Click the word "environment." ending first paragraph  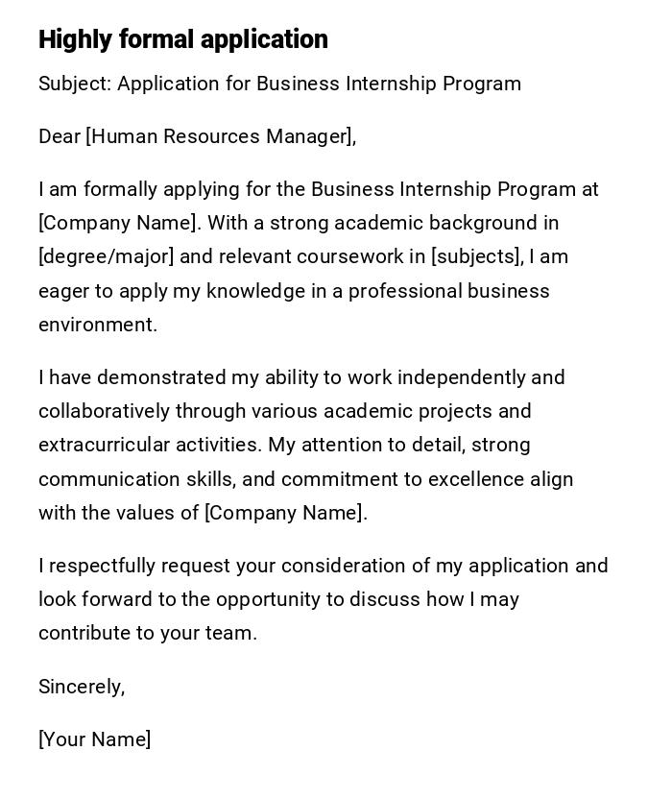pos(98,325)
